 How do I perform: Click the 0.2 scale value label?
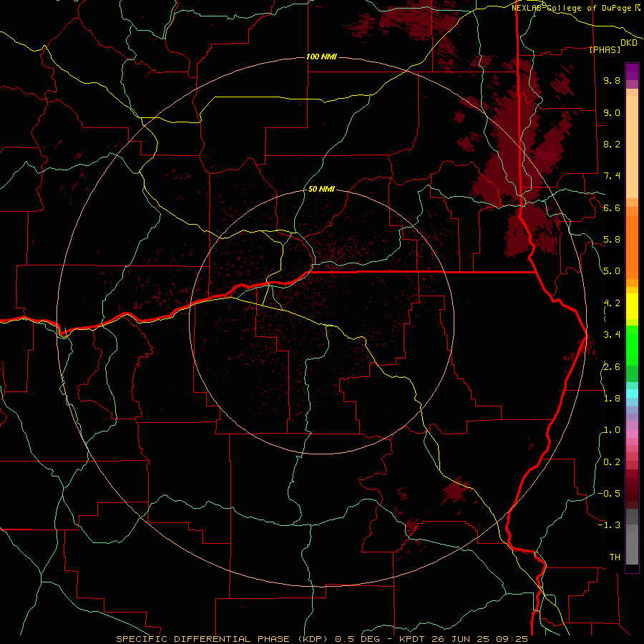(612, 462)
